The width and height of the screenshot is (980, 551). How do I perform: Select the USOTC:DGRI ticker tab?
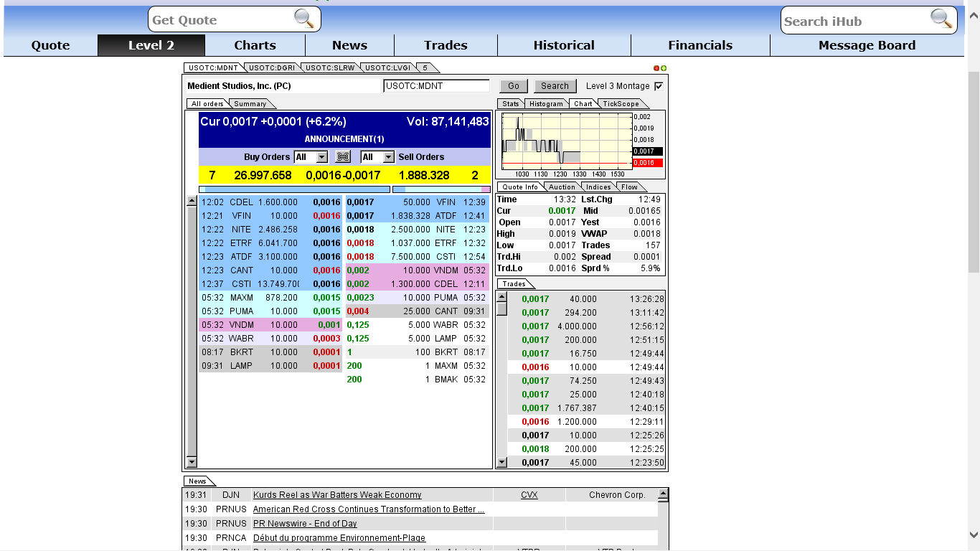coord(271,68)
